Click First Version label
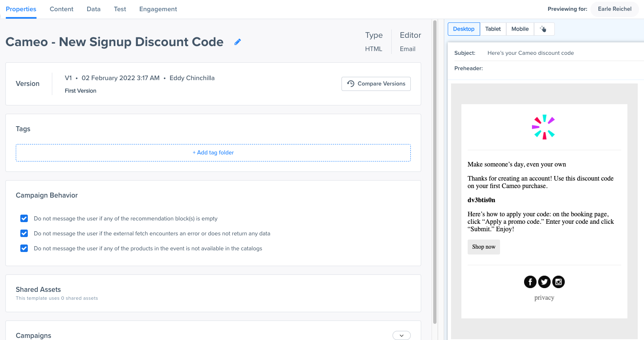Screen dimensions: 644x340 pos(80,91)
